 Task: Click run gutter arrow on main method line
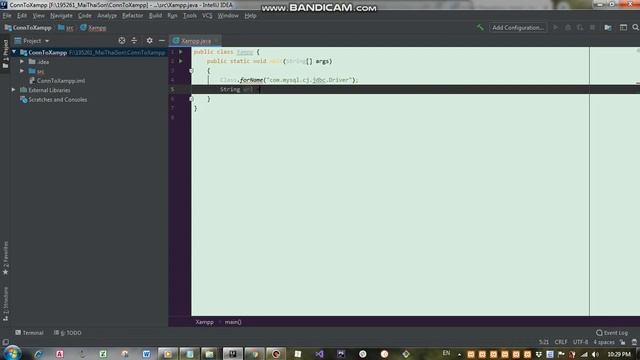point(181,61)
